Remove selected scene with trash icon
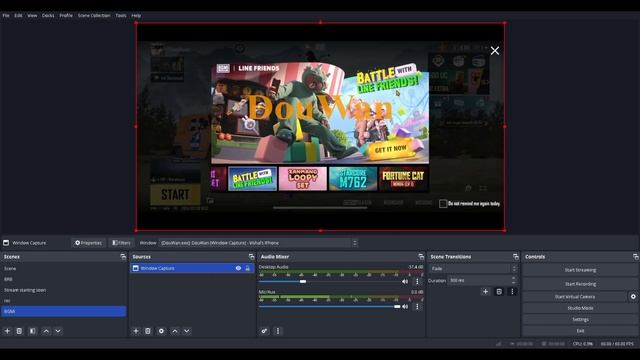The image size is (640, 360). pyautogui.click(x=19, y=331)
